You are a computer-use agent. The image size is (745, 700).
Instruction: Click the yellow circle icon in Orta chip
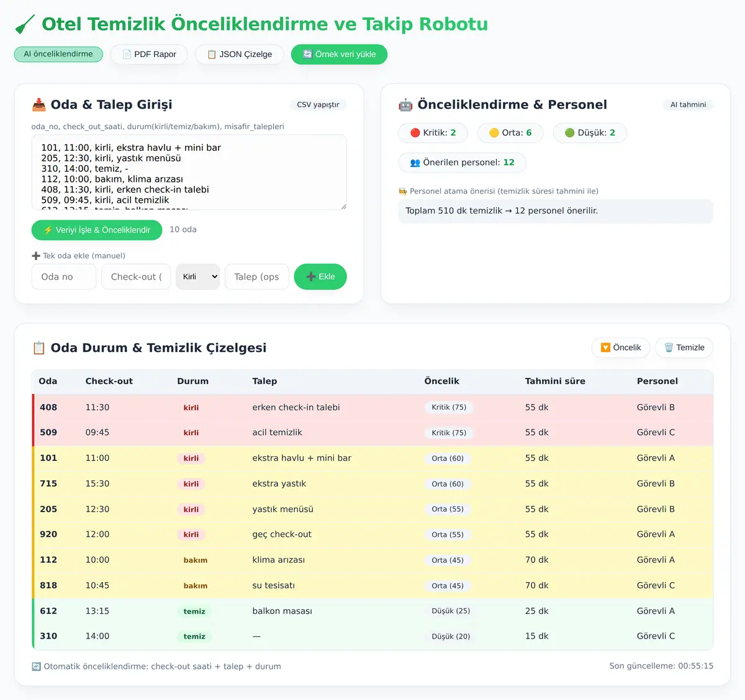(494, 133)
